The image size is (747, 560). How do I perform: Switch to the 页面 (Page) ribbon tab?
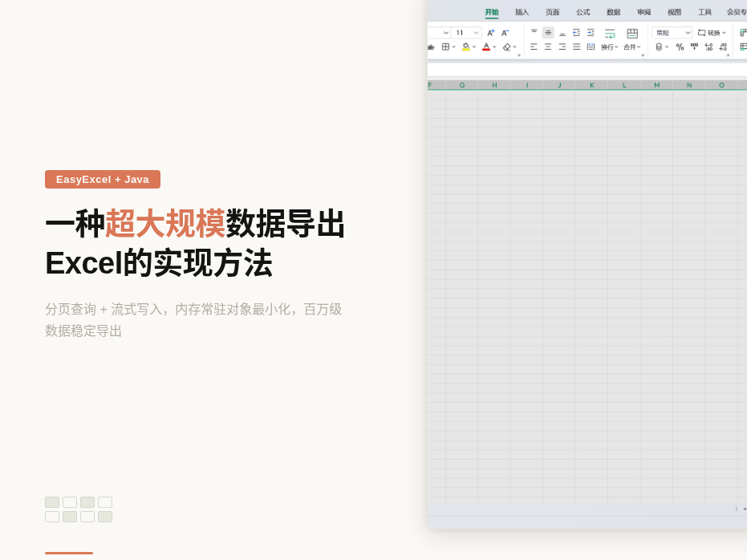(553, 12)
